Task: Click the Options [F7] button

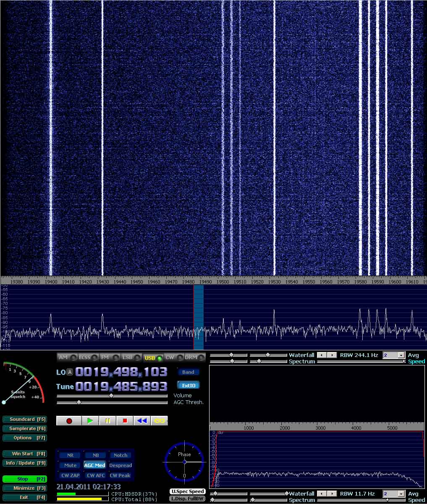Action: (x=24, y=438)
